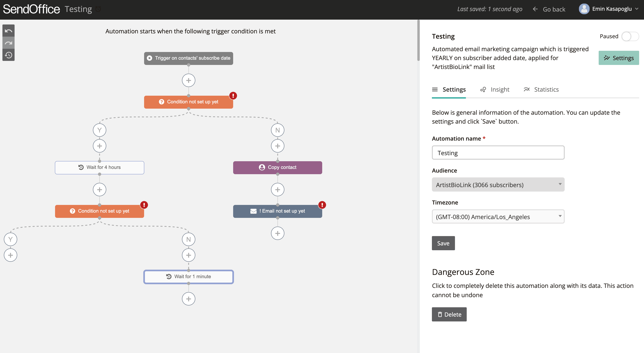Click the Save button for automation settings
This screenshot has height=353, width=644.
443,243
